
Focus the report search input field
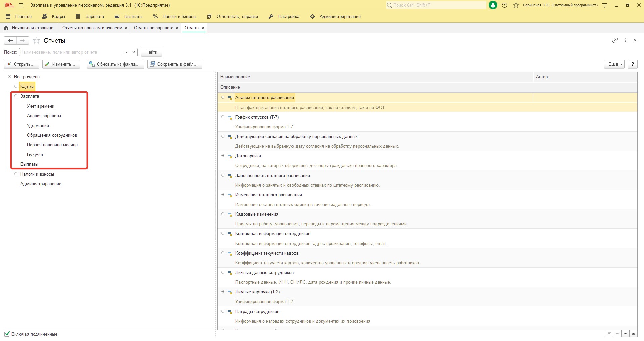click(71, 52)
